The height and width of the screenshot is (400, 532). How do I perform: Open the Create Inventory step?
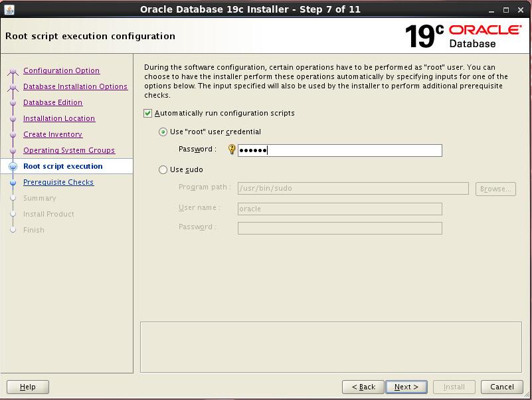pos(52,134)
